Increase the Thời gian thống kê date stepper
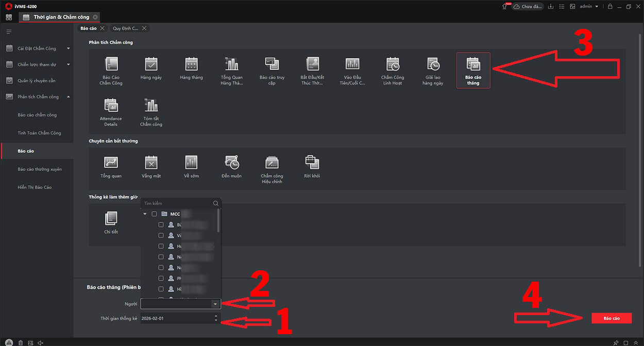This screenshot has height=346, width=644. tap(216, 316)
